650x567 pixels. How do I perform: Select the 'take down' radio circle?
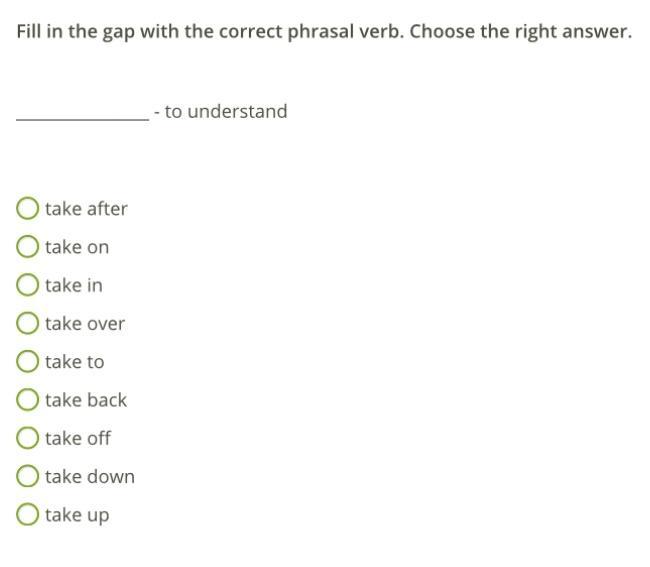[28, 476]
